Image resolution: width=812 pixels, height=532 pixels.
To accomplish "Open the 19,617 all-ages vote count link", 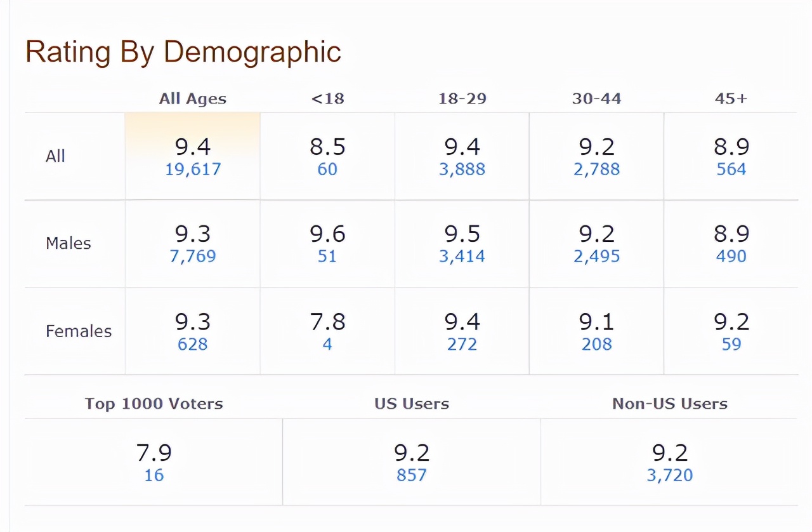I will (x=193, y=170).
